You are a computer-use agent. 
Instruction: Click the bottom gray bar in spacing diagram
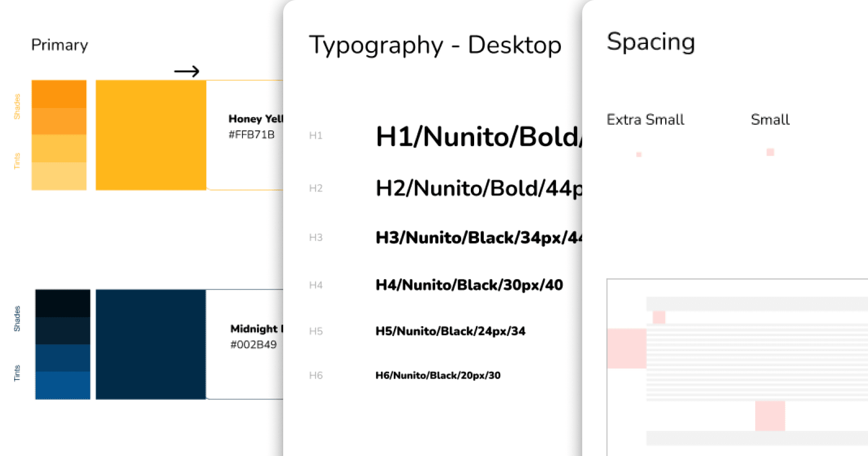coord(757,438)
